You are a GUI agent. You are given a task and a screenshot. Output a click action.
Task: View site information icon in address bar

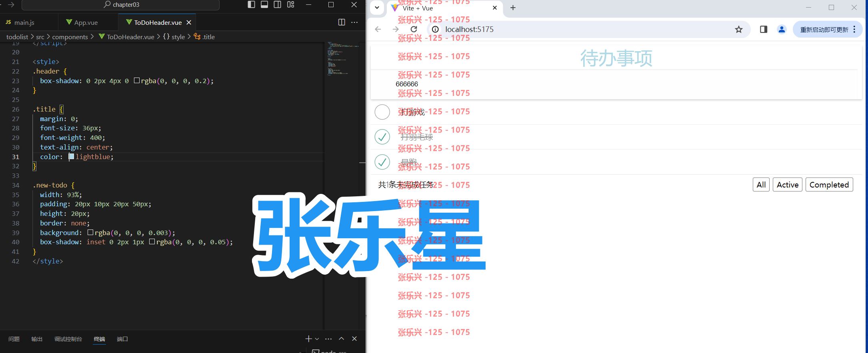point(435,29)
